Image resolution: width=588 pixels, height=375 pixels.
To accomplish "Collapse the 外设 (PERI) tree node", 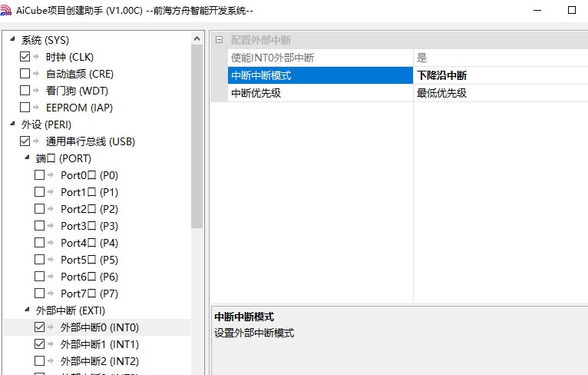I will pyautogui.click(x=12, y=123).
